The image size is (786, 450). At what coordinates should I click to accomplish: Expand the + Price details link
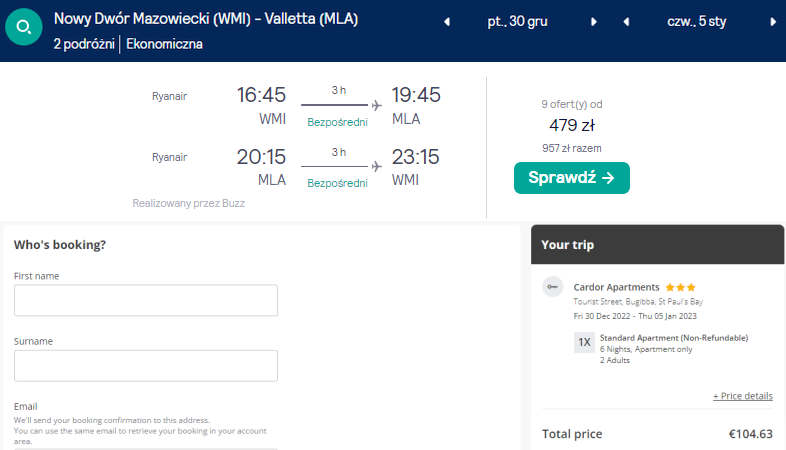pyautogui.click(x=742, y=396)
